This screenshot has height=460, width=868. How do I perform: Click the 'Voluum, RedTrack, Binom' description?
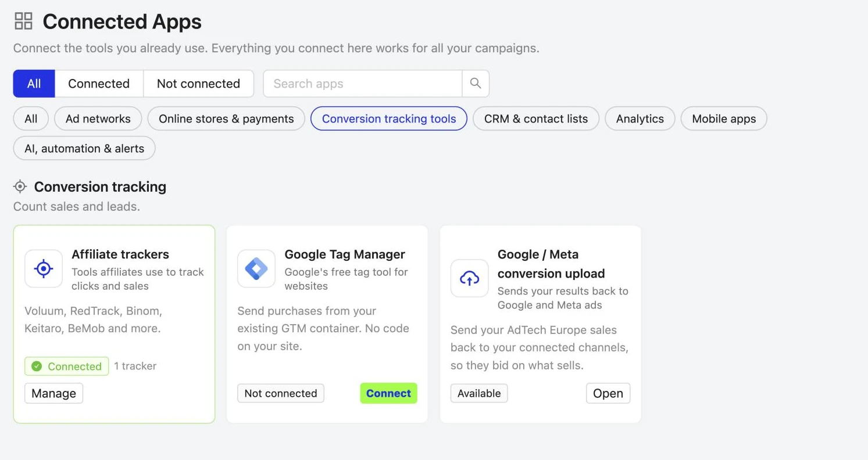[93, 319]
